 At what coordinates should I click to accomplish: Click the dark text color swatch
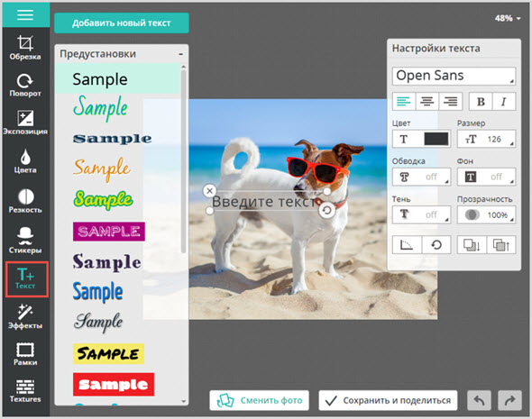click(436, 139)
